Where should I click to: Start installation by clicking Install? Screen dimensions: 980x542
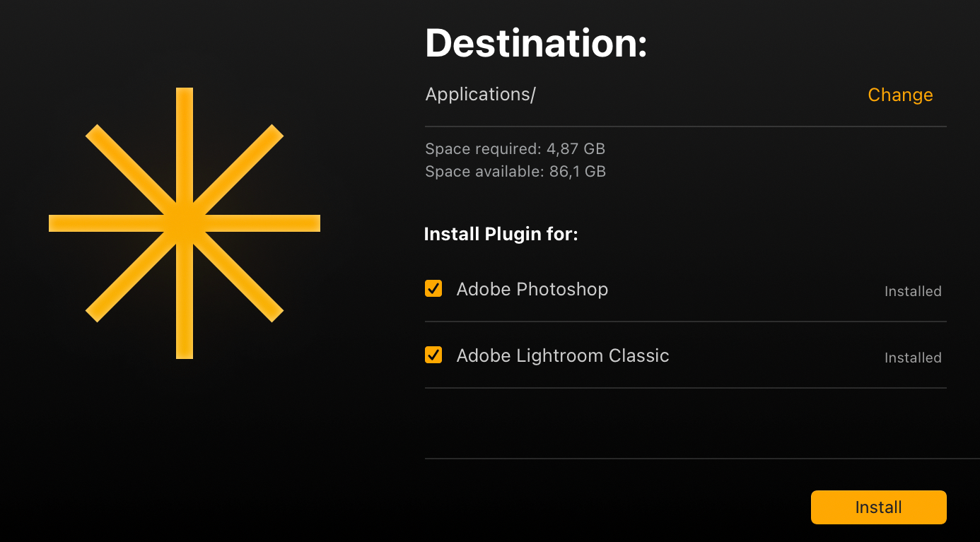[x=878, y=507]
